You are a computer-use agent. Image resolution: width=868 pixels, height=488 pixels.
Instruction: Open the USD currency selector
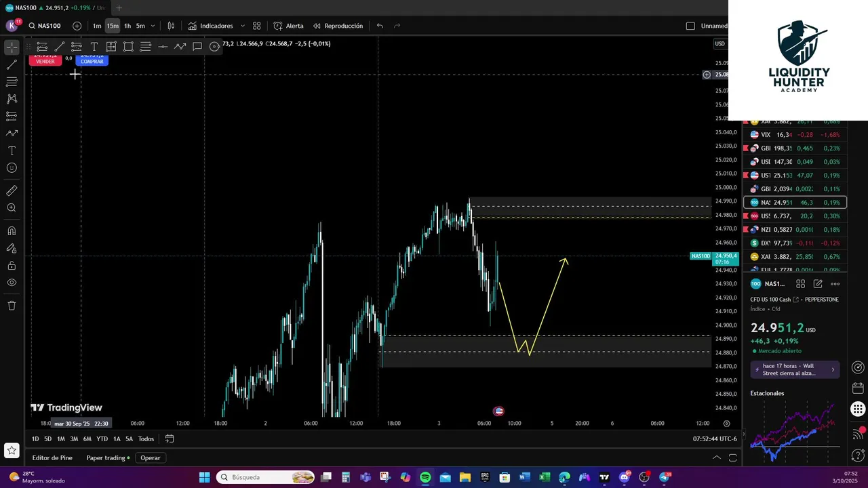point(719,44)
